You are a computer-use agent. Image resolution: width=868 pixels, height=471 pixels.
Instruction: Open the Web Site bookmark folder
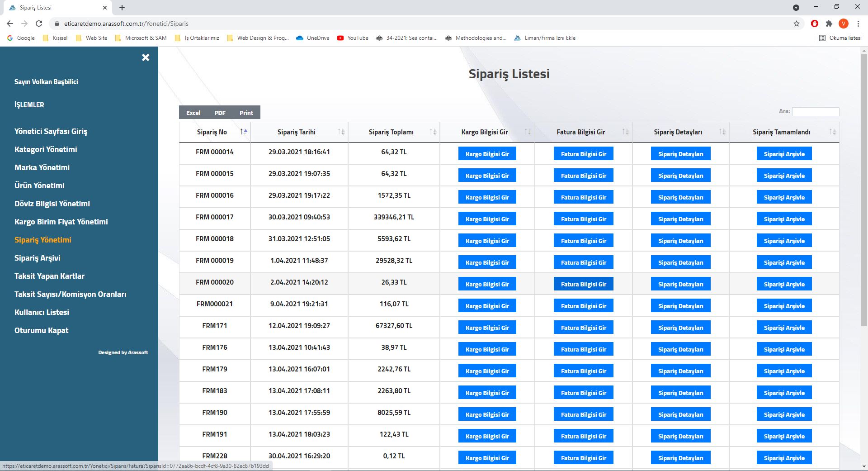[x=92, y=38]
